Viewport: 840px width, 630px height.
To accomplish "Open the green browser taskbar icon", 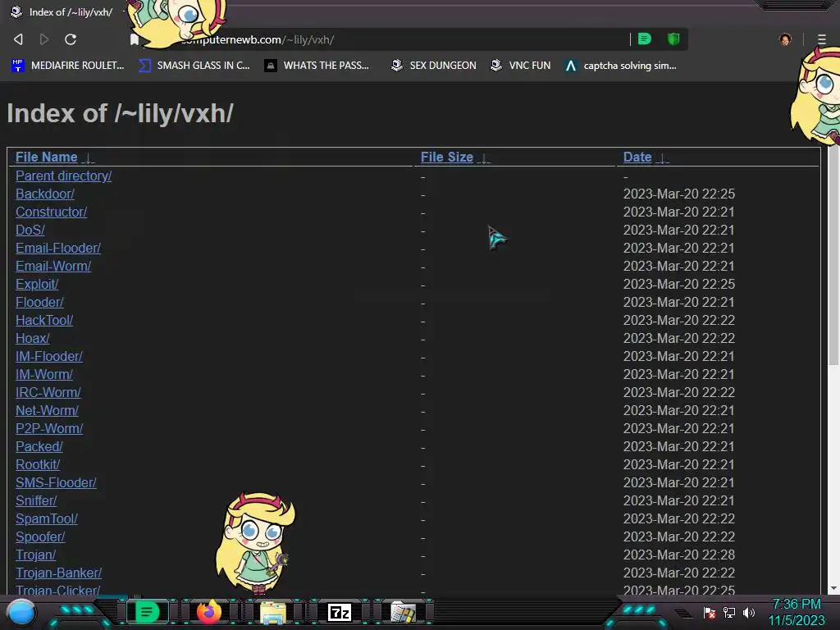I will 147,612.
